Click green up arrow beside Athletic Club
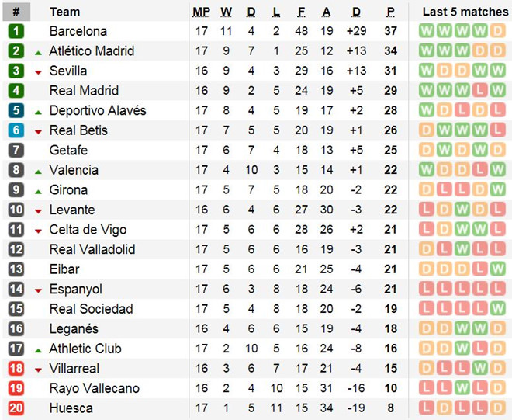Screen dimensions: 512x420 [38, 349]
